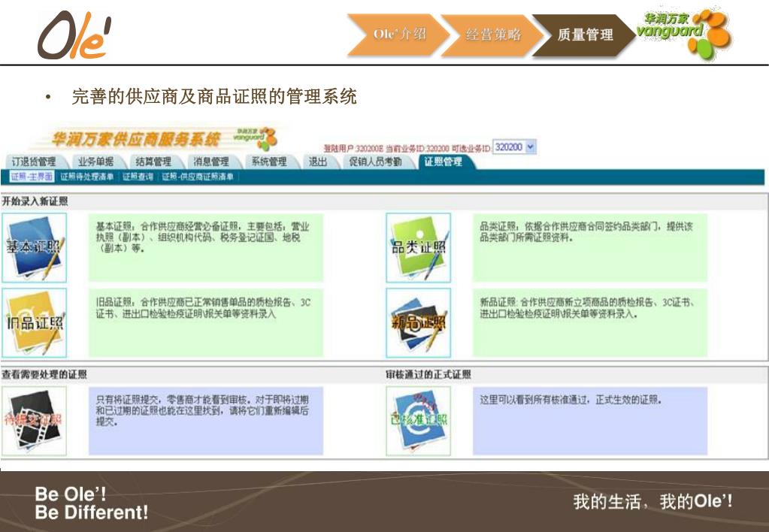Open the 旧品证照 icon
Viewport: 769px width, 532px height.
tap(35, 322)
